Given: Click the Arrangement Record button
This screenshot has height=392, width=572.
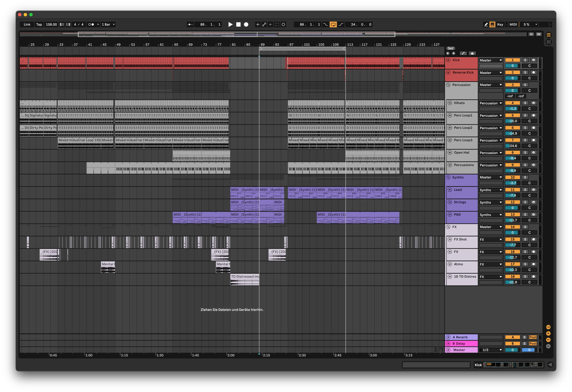Looking at the screenshot, I should (x=246, y=24).
